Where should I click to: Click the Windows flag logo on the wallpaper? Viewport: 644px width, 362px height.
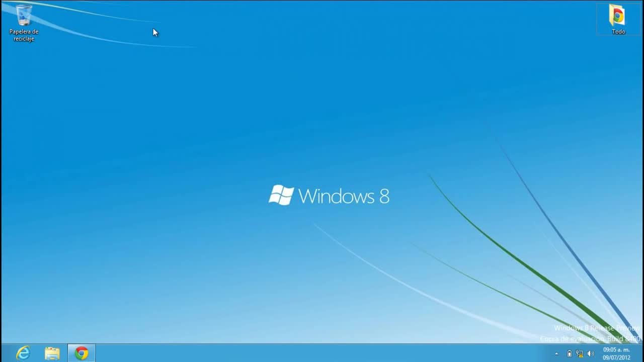[x=281, y=195]
